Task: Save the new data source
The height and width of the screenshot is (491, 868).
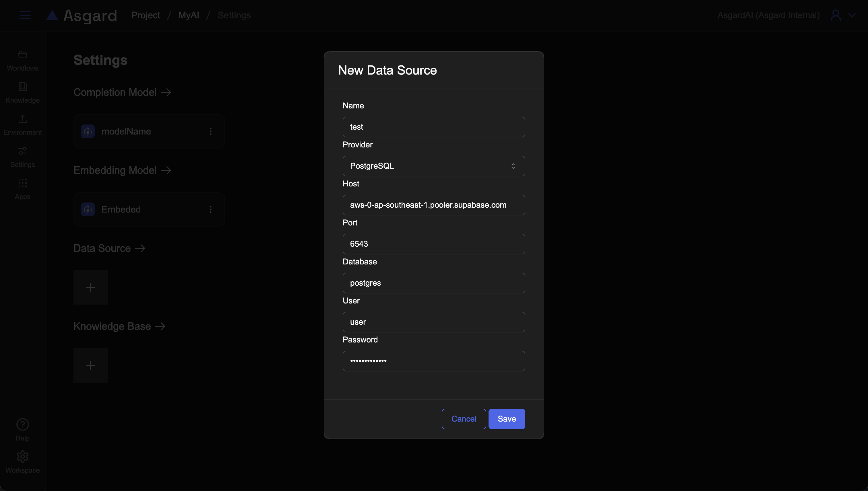Action: pyautogui.click(x=507, y=419)
